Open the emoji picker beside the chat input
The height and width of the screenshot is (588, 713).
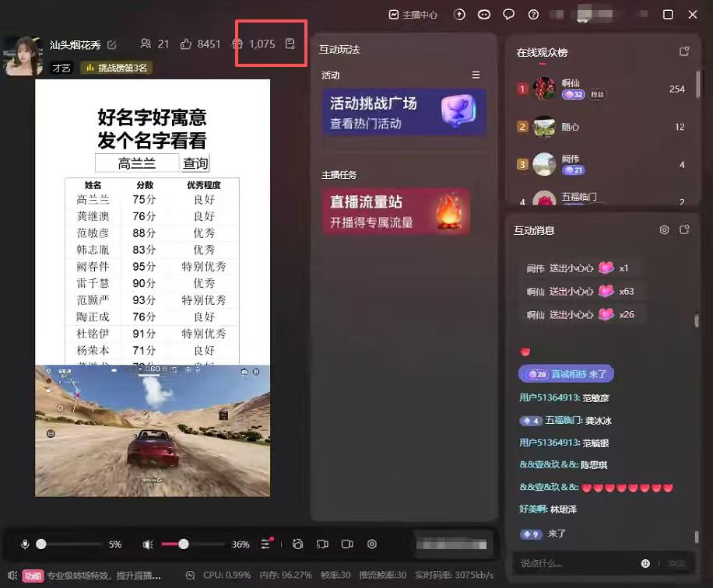[646, 562]
